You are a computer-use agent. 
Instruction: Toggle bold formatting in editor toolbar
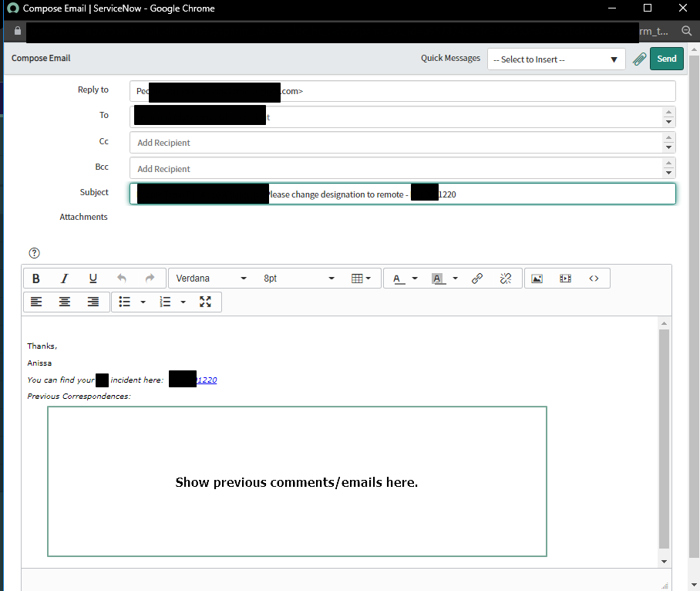point(36,279)
